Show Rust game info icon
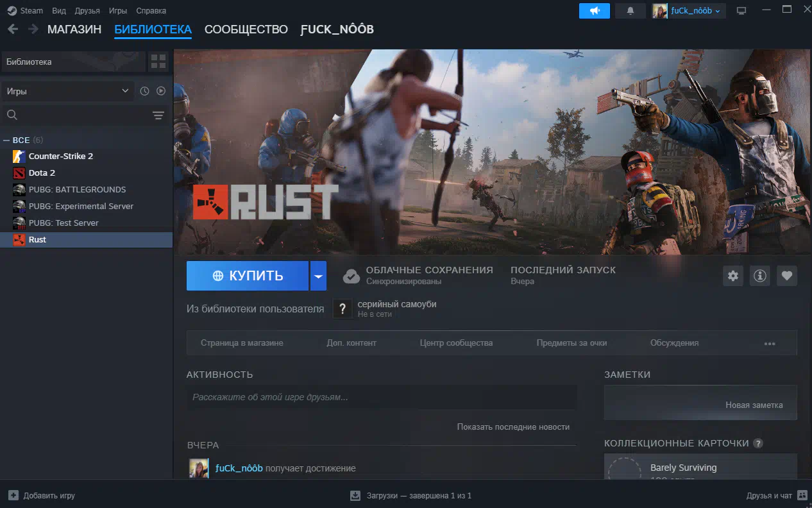This screenshot has height=508, width=812. pyautogui.click(x=760, y=276)
